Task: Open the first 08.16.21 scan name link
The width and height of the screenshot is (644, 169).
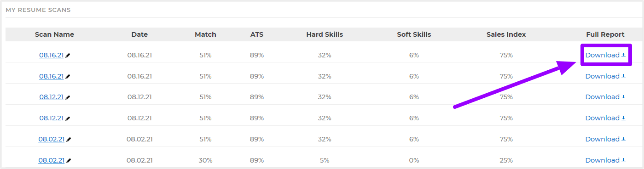Action: [x=51, y=55]
